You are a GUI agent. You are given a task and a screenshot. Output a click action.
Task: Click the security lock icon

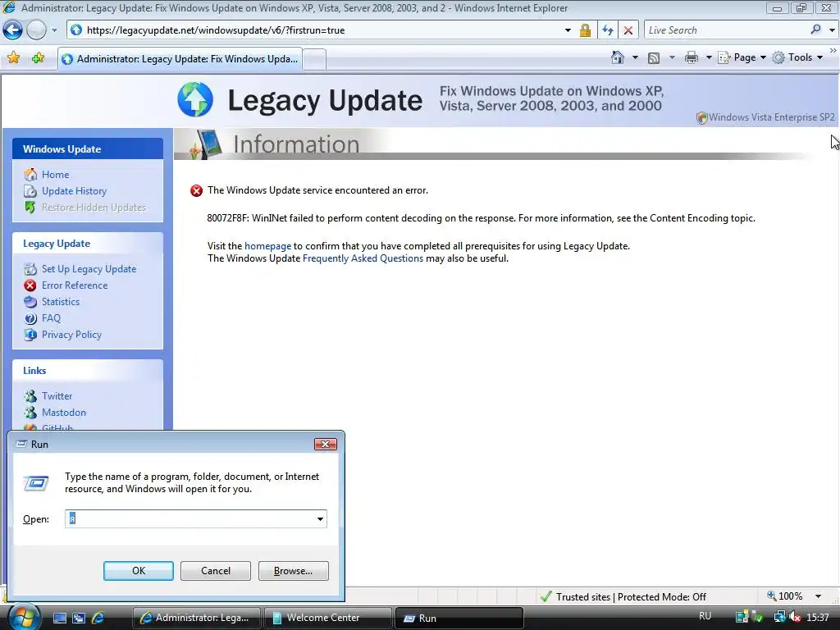(585, 30)
